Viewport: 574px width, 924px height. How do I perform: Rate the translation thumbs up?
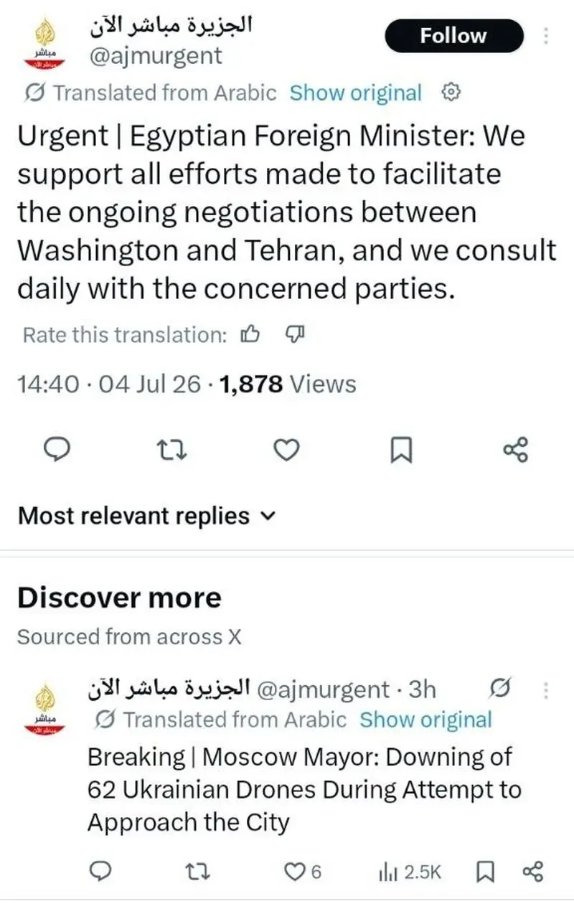click(249, 334)
